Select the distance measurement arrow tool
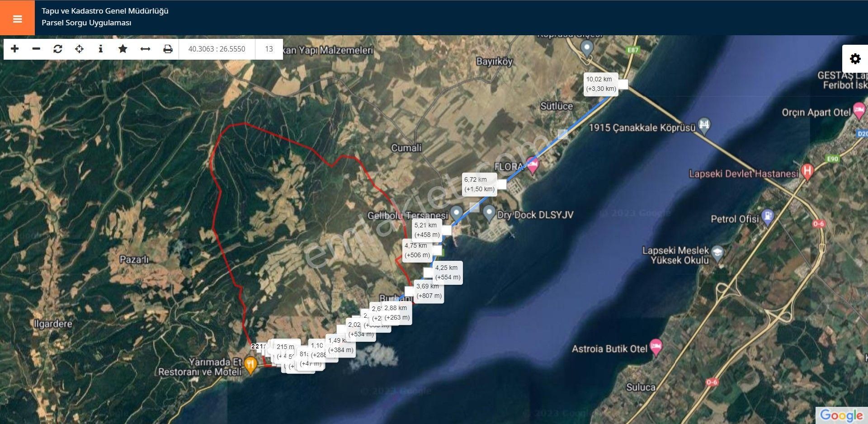Image resolution: width=868 pixels, height=424 pixels. [145, 49]
